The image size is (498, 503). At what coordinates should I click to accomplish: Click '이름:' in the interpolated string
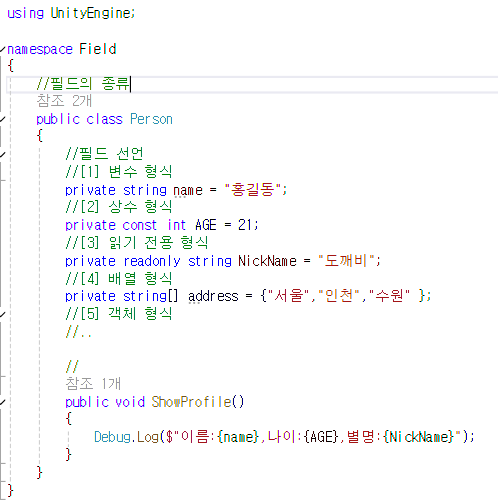[x=198, y=437]
